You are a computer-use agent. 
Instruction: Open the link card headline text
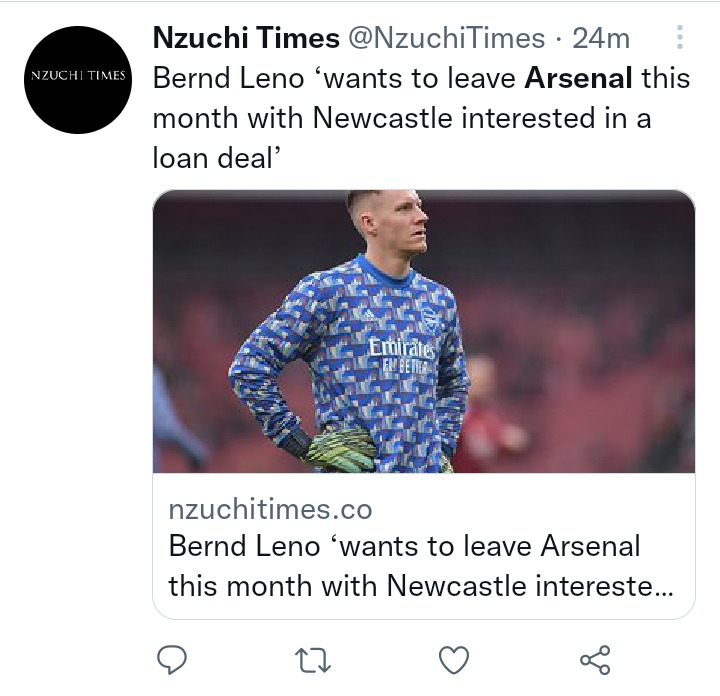(420, 566)
